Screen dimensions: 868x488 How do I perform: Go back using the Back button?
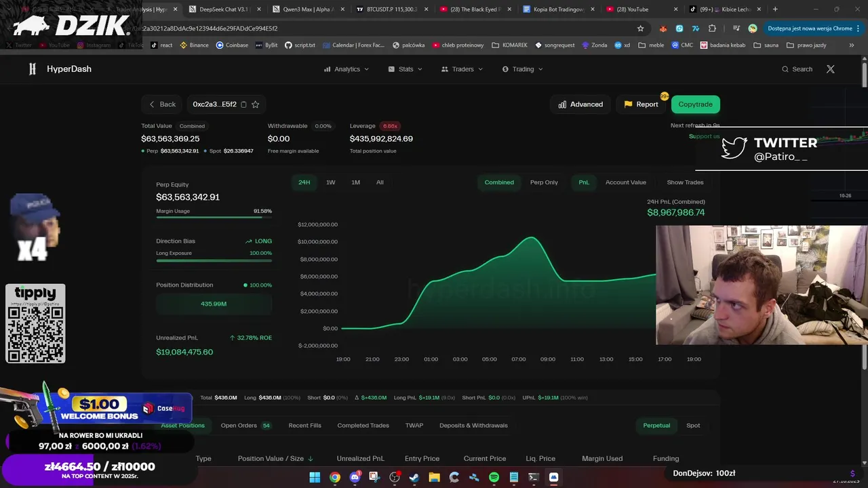tap(162, 104)
